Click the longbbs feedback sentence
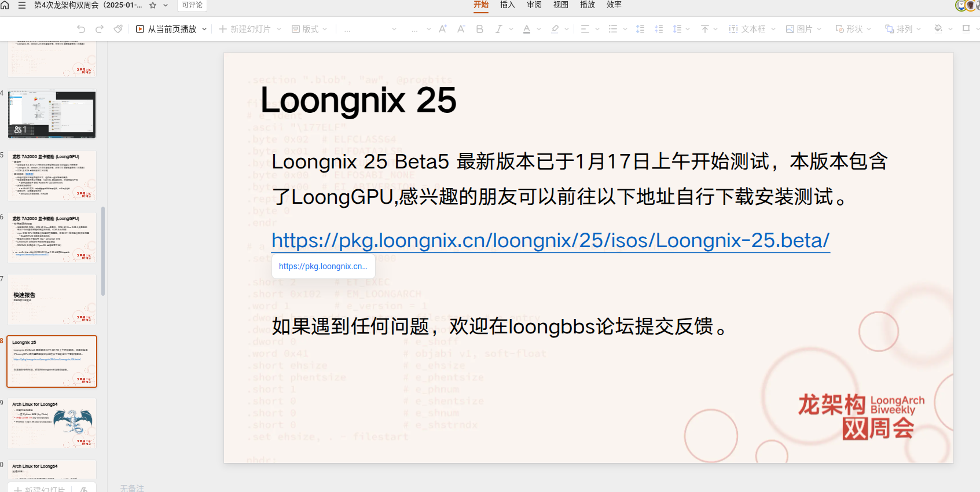This screenshot has width=980, height=492. 500,326
